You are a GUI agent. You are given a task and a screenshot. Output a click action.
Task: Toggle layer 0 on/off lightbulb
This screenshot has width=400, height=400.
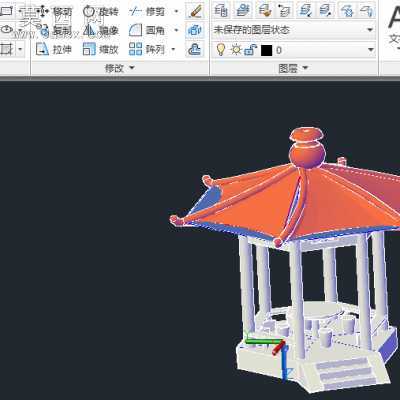click(220, 50)
